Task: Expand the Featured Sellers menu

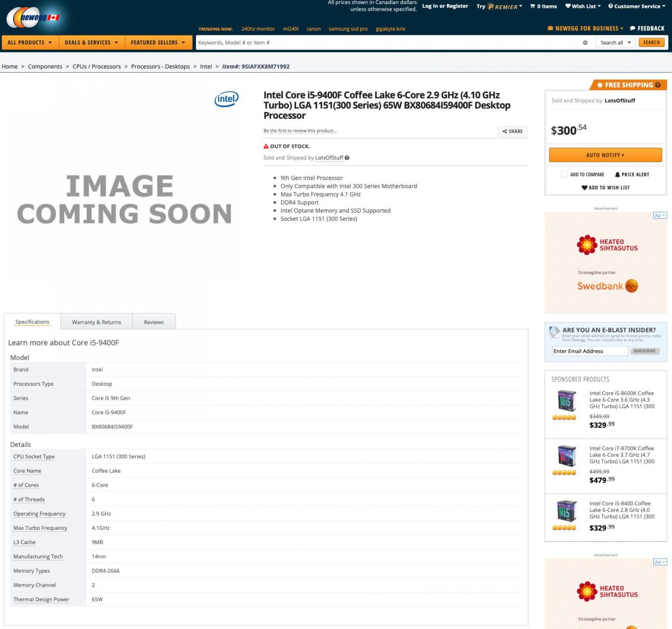Action: (x=158, y=43)
